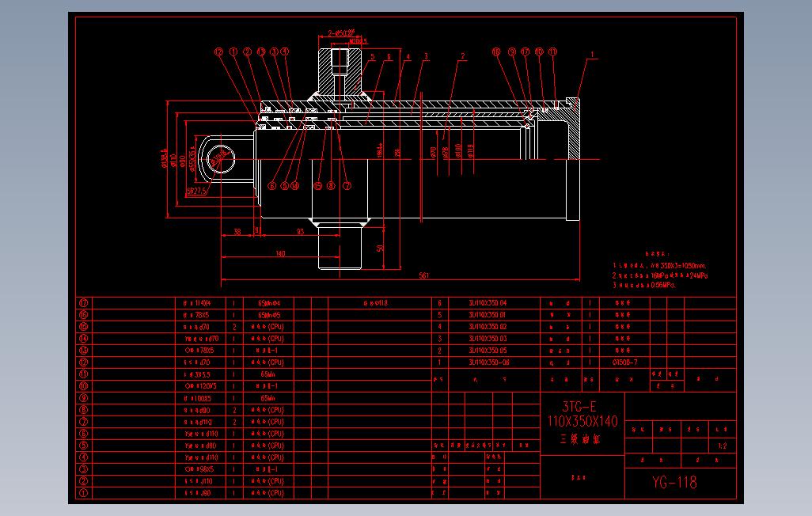Click the overall length dimension "561"
The image size is (812, 516).
[423, 275]
